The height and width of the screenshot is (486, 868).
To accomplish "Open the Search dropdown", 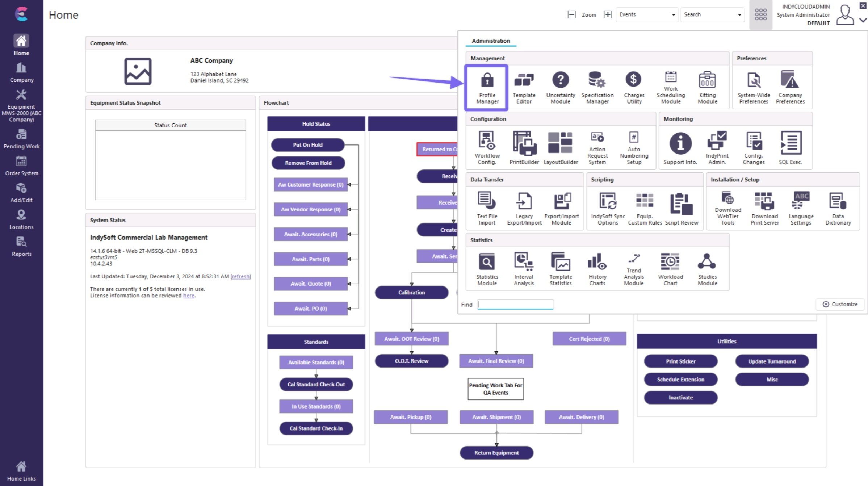I will tap(739, 15).
